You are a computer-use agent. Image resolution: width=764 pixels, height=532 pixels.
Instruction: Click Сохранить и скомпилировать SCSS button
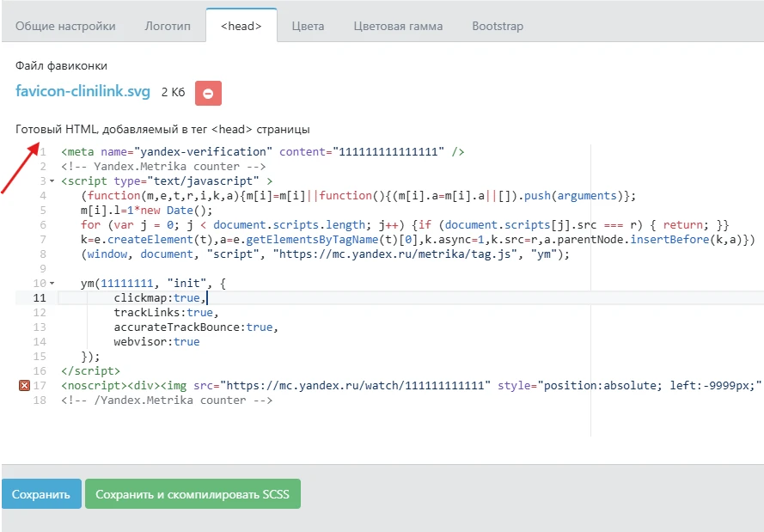pyautogui.click(x=193, y=494)
